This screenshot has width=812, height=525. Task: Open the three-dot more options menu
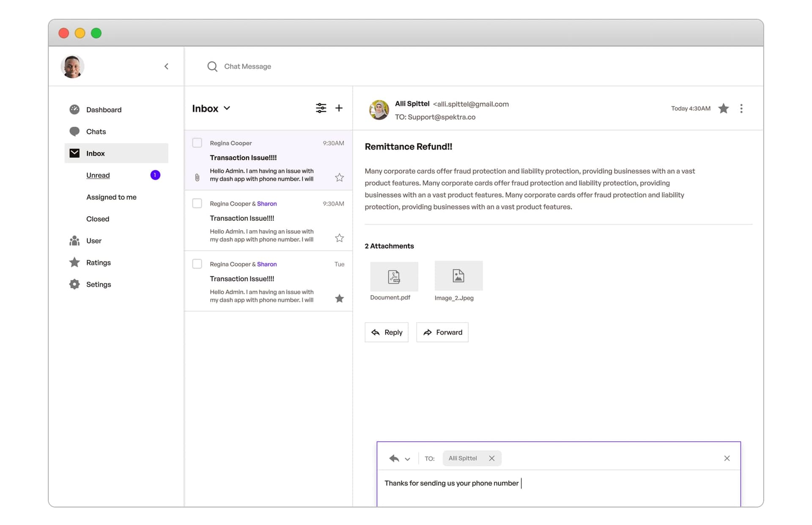(741, 109)
